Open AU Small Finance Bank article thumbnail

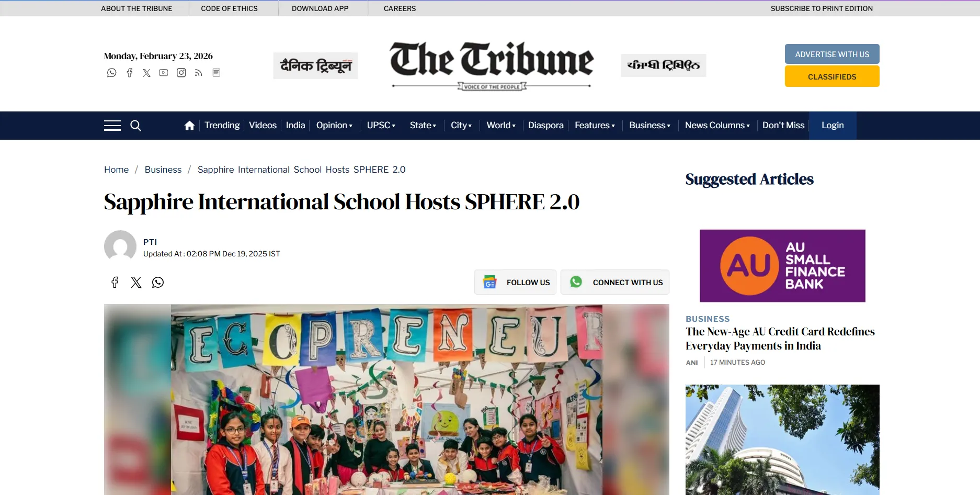pos(782,266)
